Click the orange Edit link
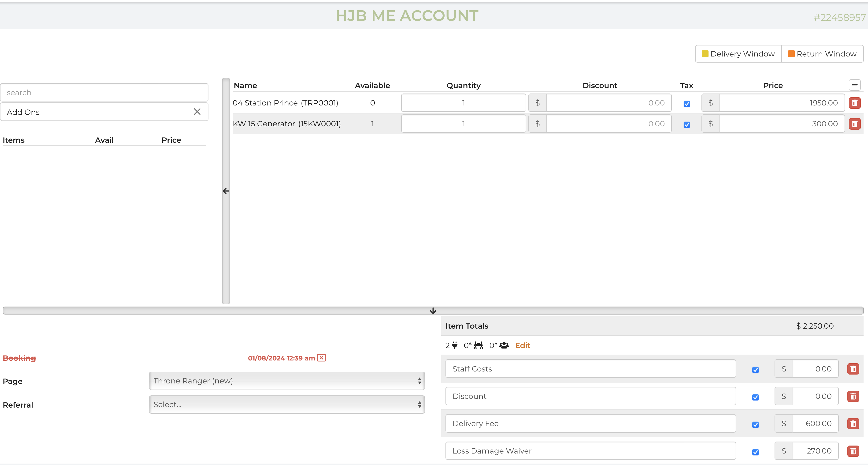Viewport: 868px width, 465px height. [x=522, y=345]
